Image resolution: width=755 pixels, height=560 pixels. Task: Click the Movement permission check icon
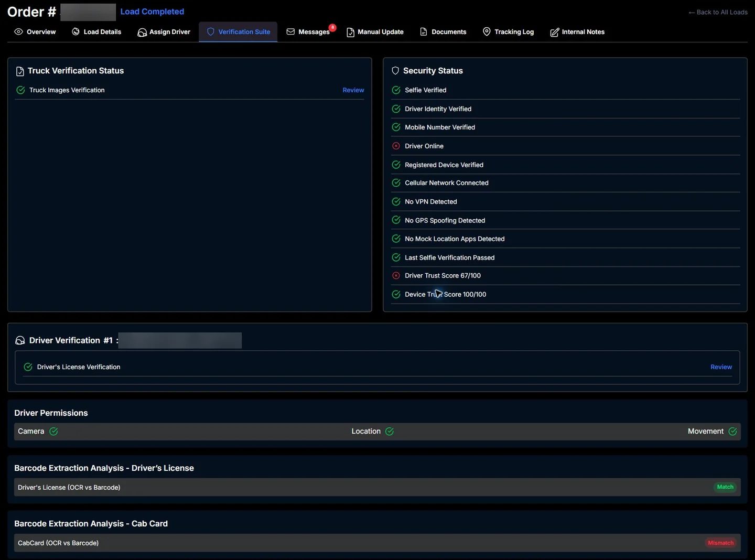point(733,432)
